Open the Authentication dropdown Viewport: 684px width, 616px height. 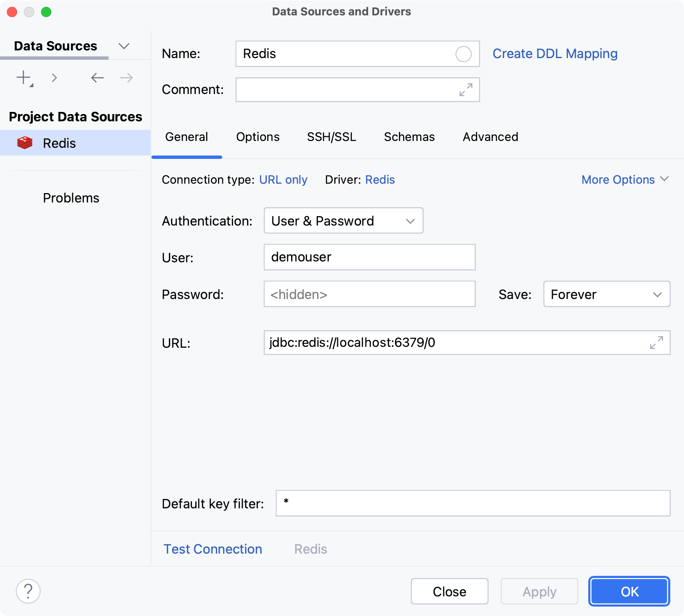(343, 221)
